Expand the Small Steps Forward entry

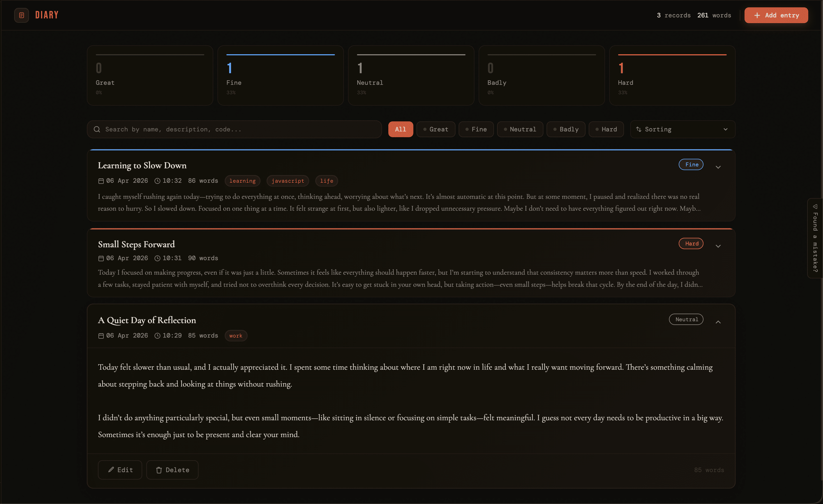point(718,246)
